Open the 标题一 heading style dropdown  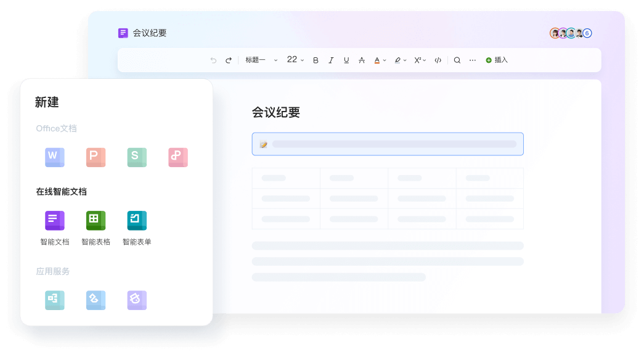(x=261, y=60)
